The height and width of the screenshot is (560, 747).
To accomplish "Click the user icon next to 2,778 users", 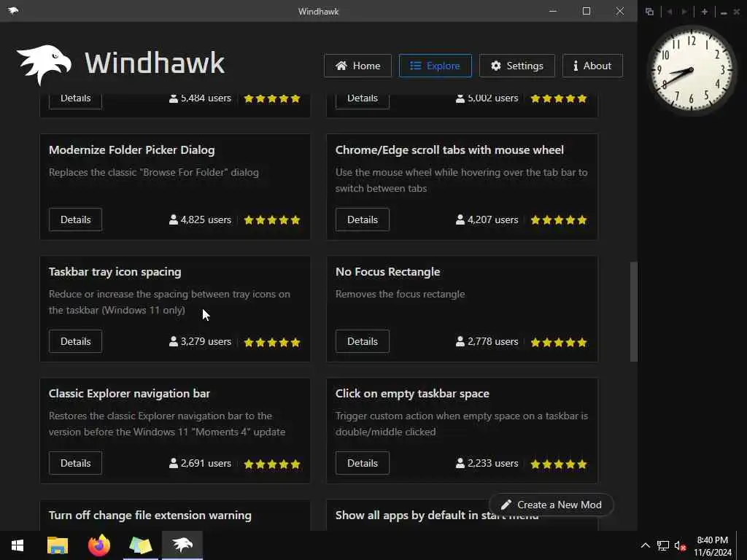I will point(460,341).
